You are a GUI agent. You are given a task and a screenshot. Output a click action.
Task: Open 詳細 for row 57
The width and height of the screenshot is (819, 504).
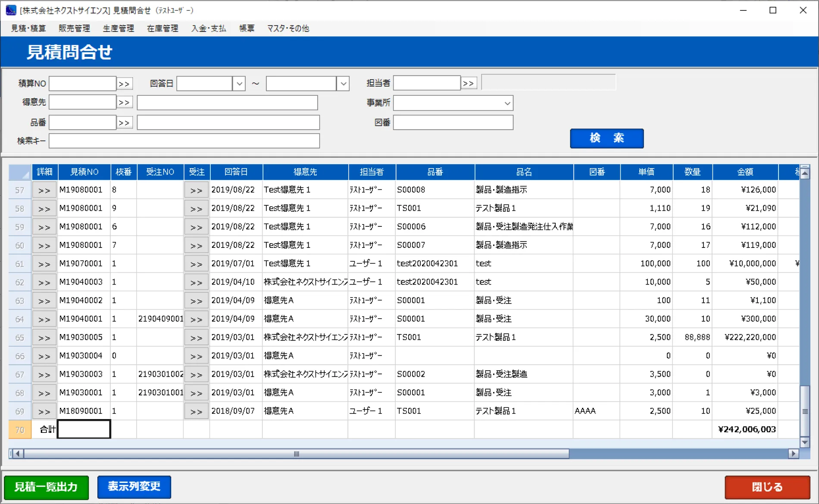[x=44, y=190]
